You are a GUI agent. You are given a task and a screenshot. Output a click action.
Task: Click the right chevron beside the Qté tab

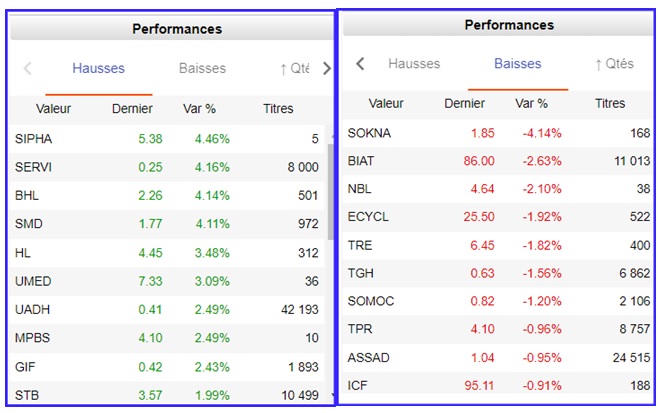[x=326, y=69]
